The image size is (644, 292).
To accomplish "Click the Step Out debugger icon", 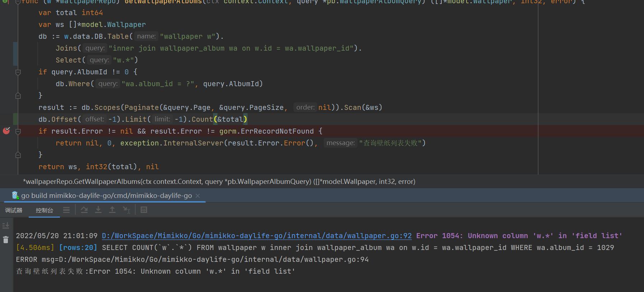I will pos(112,210).
